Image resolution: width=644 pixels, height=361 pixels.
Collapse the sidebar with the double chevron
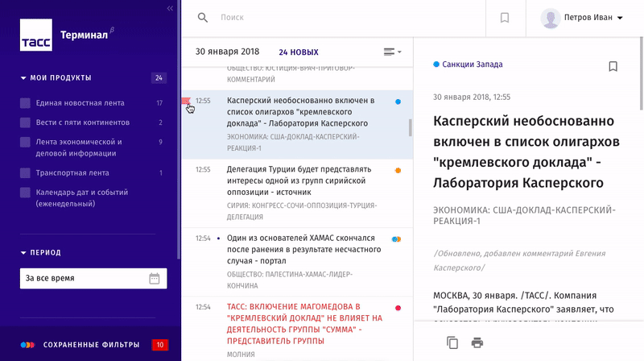click(170, 8)
